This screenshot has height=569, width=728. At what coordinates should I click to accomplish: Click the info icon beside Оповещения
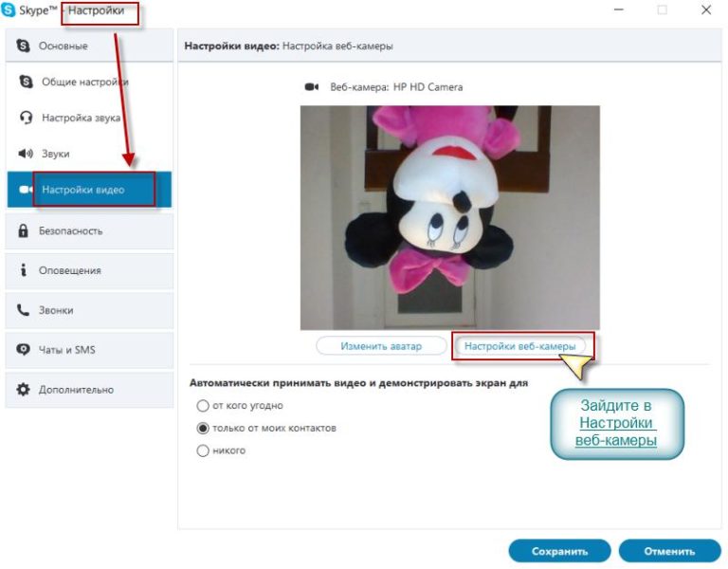tap(23, 270)
